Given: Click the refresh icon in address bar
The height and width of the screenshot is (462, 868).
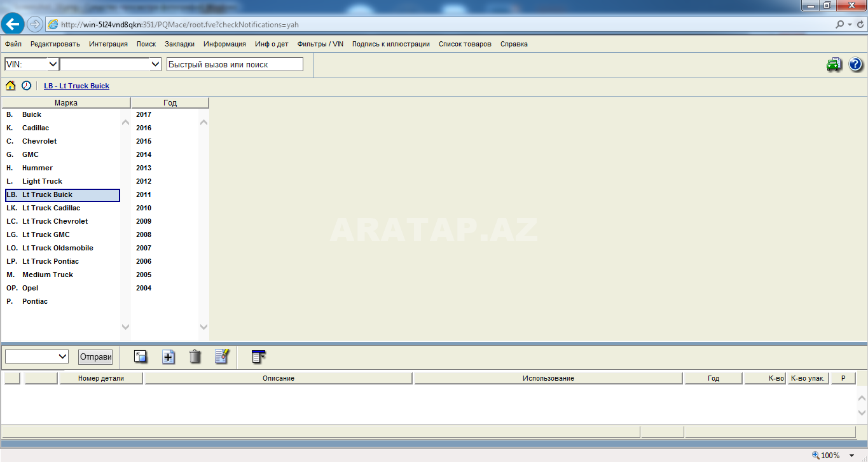Looking at the screenshot, I should (859, 24).
